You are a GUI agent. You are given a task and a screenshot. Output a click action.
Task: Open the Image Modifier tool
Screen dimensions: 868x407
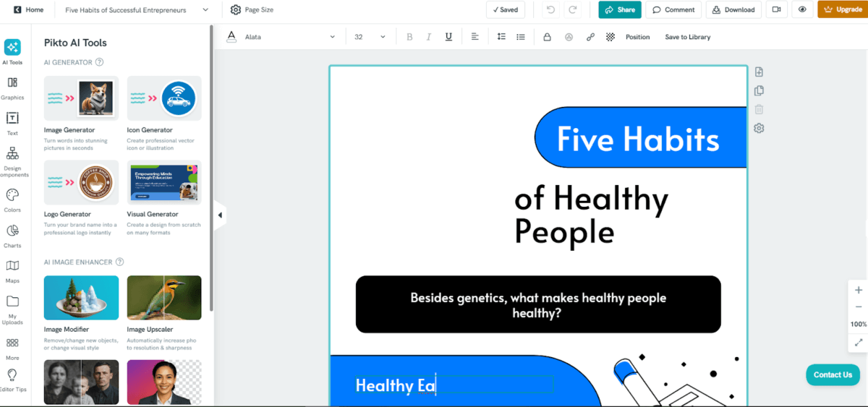[x=81, y=313]
